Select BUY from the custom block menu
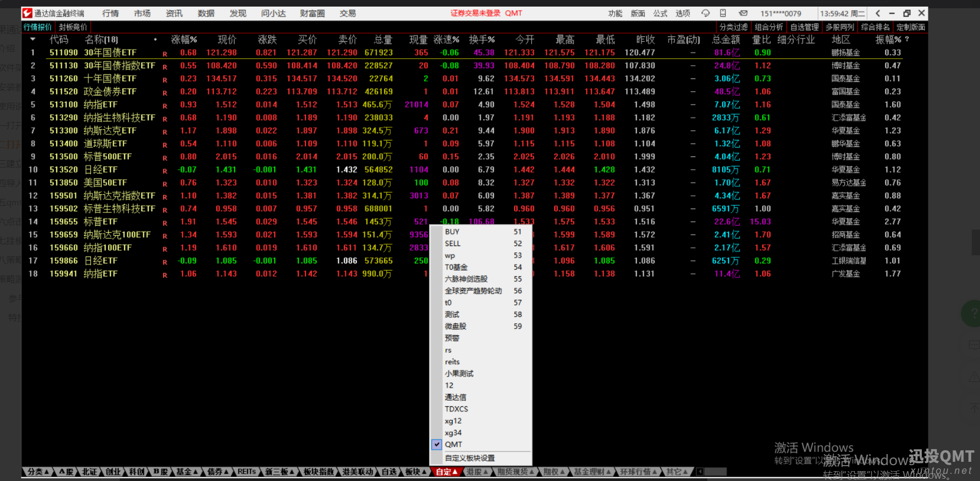The image size is (980, 481). point(481,232)
